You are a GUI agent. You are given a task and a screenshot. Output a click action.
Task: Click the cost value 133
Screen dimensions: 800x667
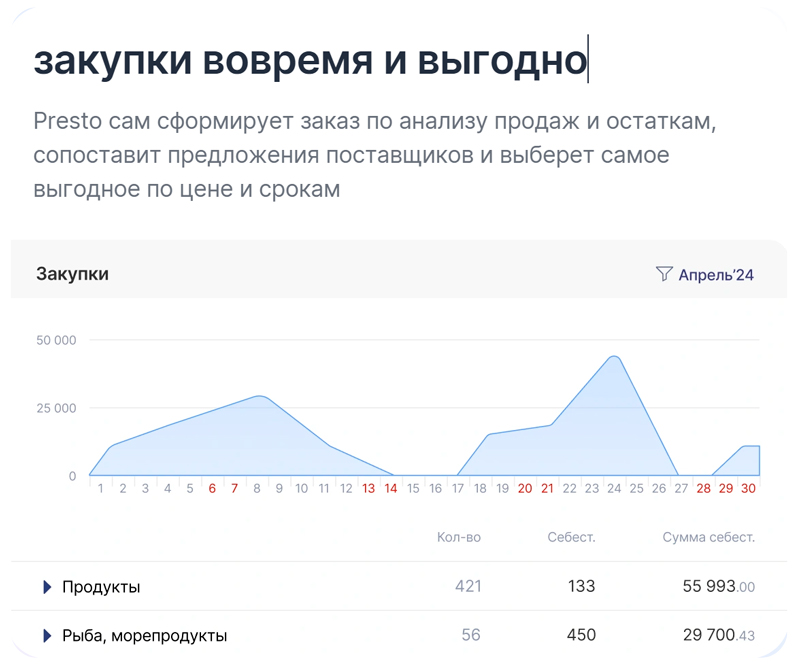(x=582, y=586)
